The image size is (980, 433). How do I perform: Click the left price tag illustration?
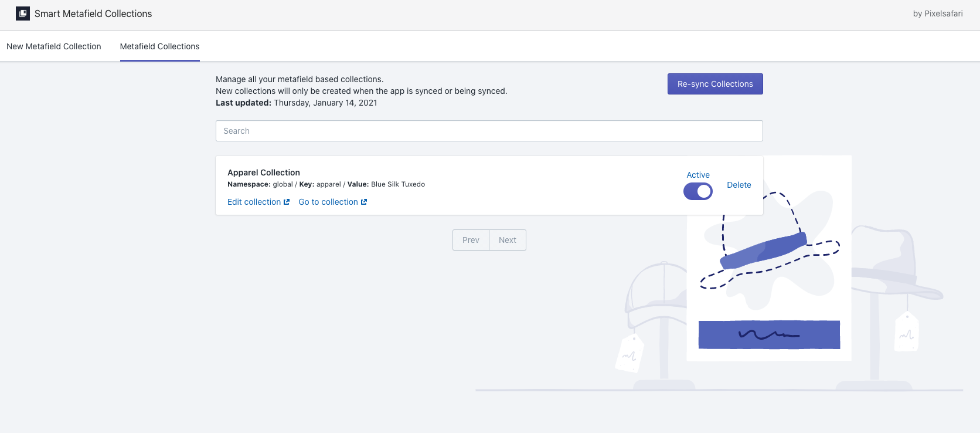(x=629, y=353)
